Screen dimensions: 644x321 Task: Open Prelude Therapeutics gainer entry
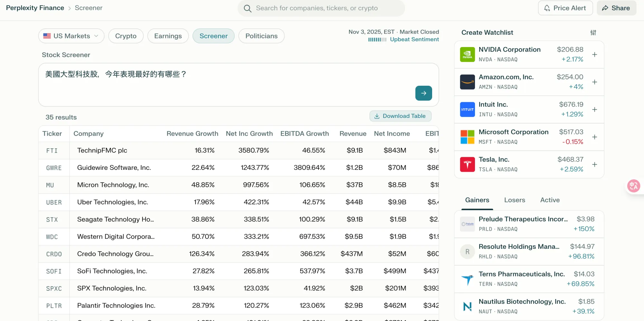529,224
